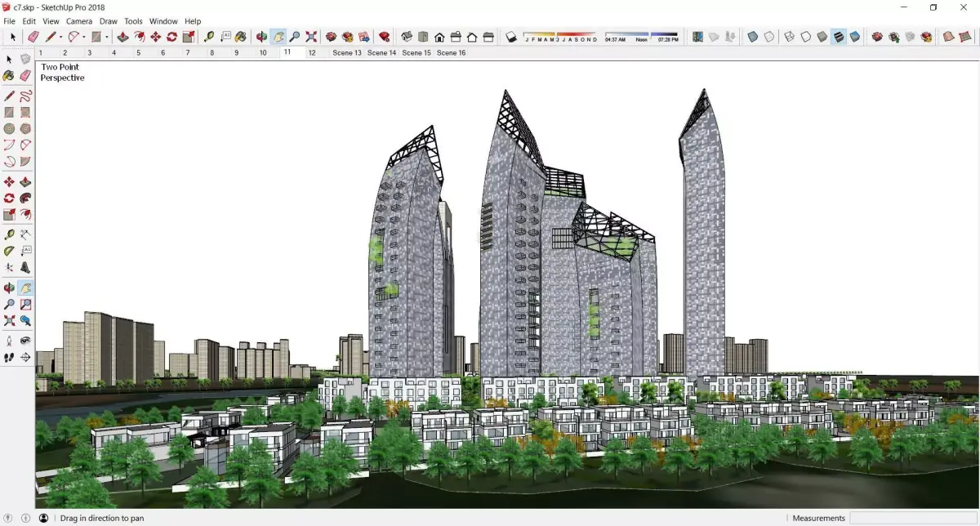Click the geo-location status icon
Image resolution: width=980 pixels, height=526 pixels.
pyautogui.click(x=10, y=518)
